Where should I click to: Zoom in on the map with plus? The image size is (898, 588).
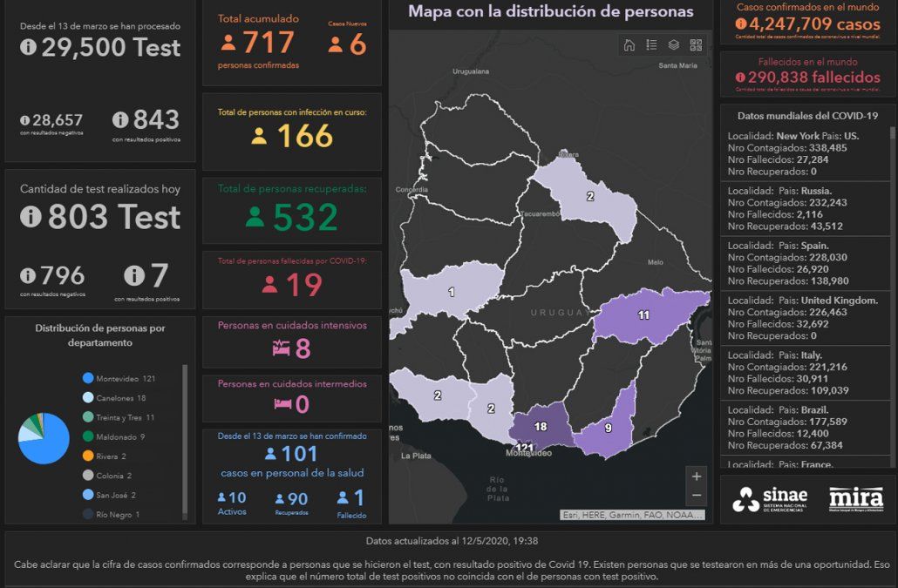pos(696,476)
